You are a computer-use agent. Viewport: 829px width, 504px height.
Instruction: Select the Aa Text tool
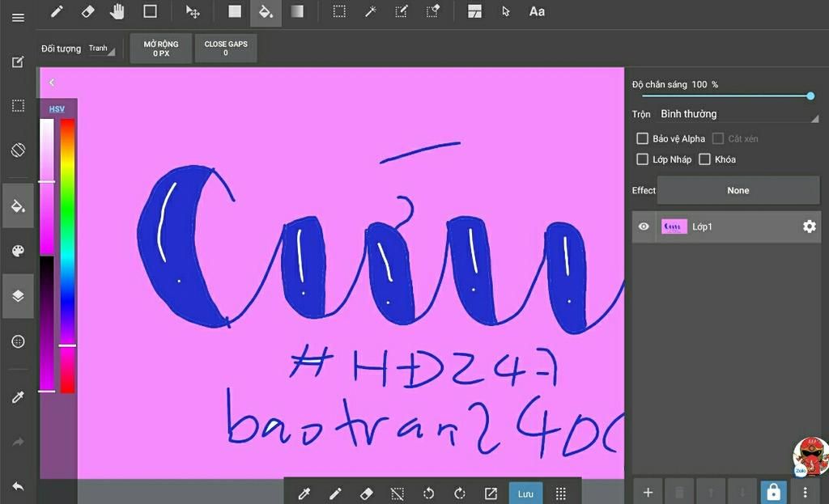(x=538, y=11)
